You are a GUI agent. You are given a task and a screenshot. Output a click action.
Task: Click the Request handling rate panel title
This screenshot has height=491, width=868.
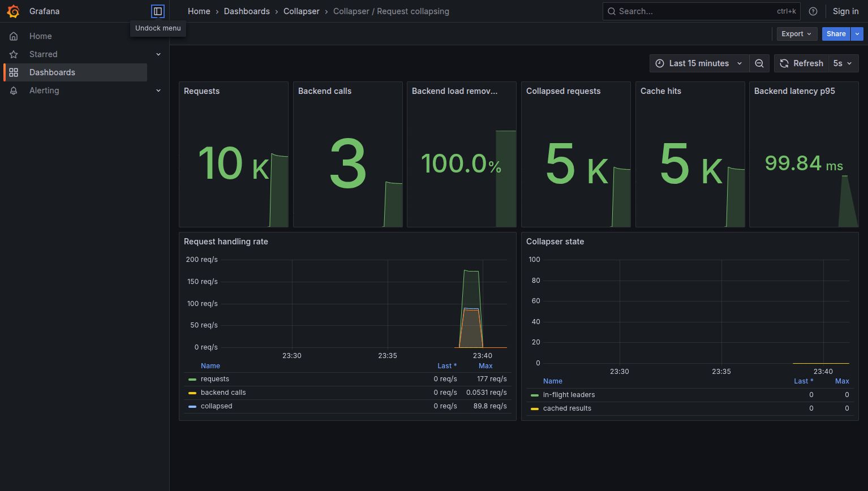click(226, 242)
